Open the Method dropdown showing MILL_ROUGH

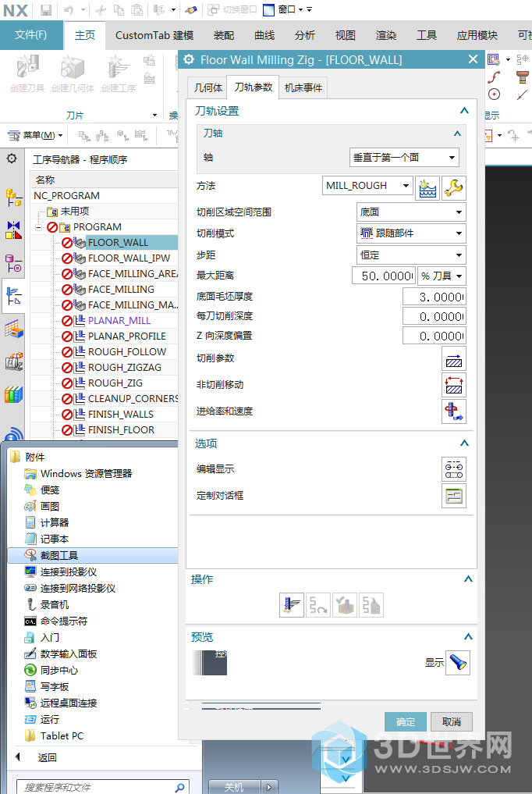pyautogui.click(x=367, y=186)
